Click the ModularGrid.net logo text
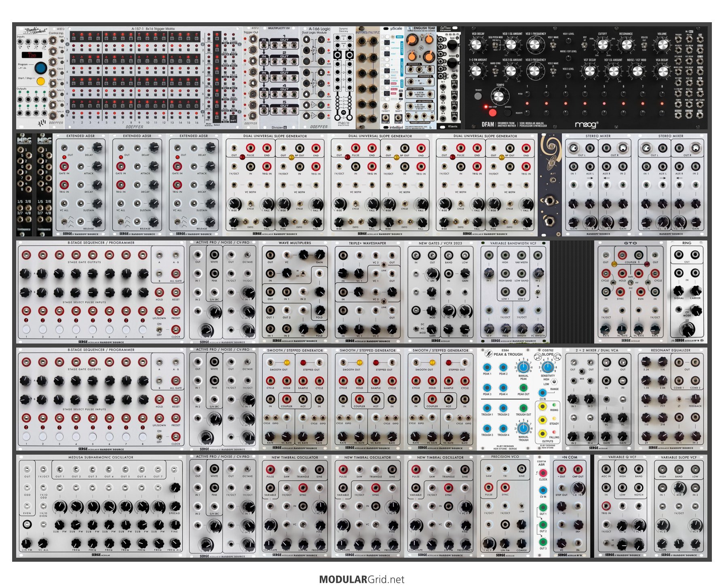 (361, 580)
